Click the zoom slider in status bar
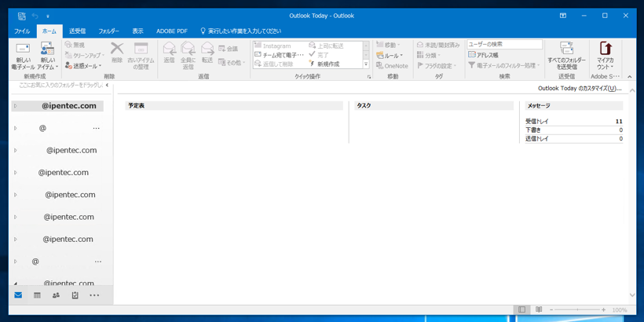 pyautogui.click(x=577, y=309)
